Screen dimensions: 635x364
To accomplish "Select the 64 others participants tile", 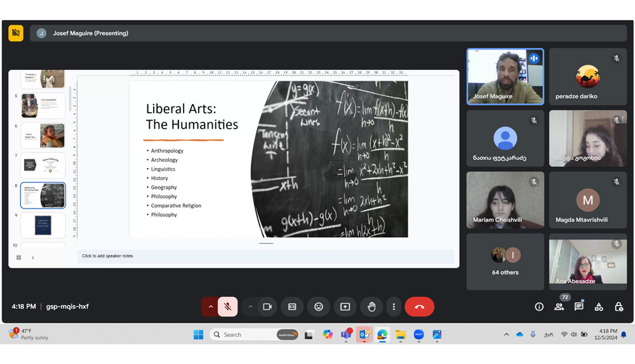I will pyautogui.click(x=505, y=261).
